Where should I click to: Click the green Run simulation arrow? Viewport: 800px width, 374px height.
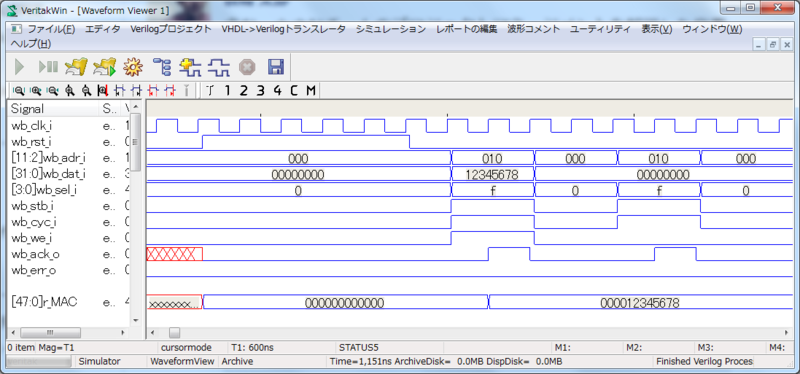pos(19,67)
